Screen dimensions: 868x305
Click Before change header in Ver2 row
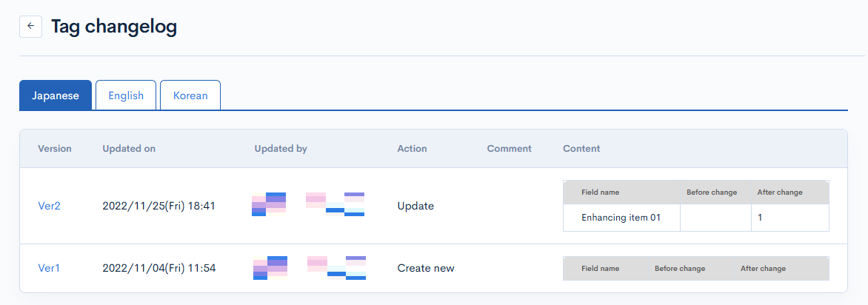(711, 192)
